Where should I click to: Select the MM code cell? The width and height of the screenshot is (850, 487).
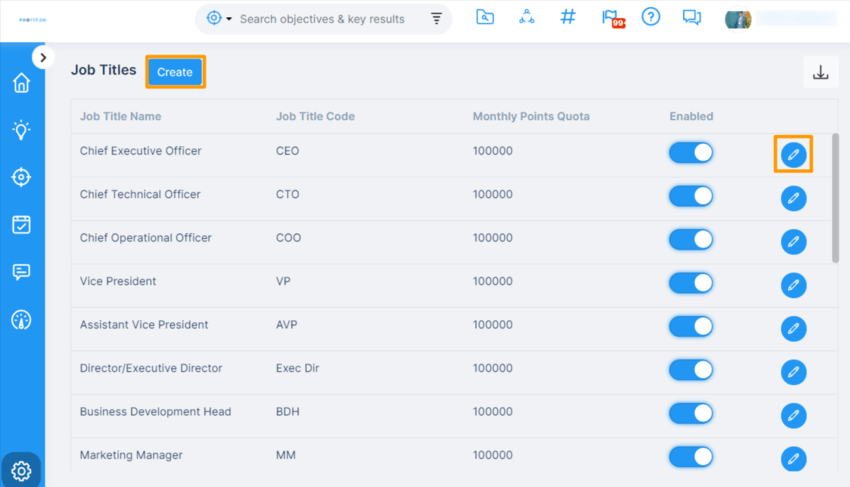(286, 455)
